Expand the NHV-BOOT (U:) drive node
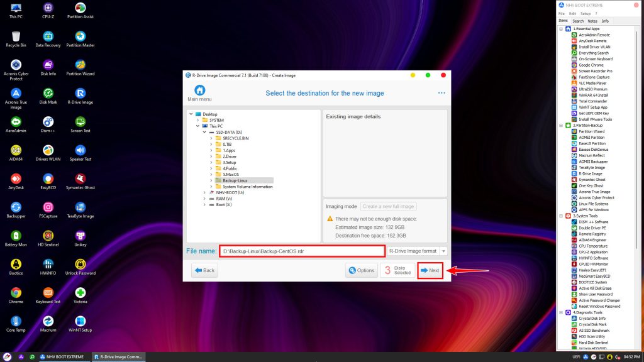The image size is (644, 362). point(204,192)
